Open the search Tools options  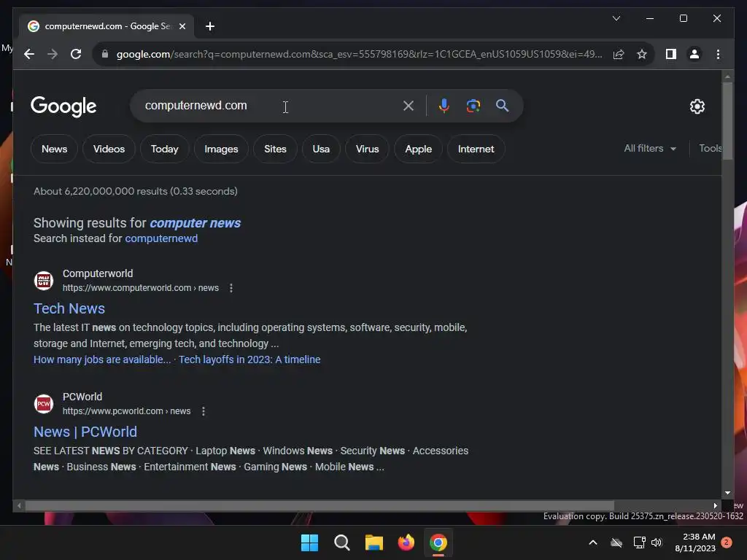tap(711, 149)
